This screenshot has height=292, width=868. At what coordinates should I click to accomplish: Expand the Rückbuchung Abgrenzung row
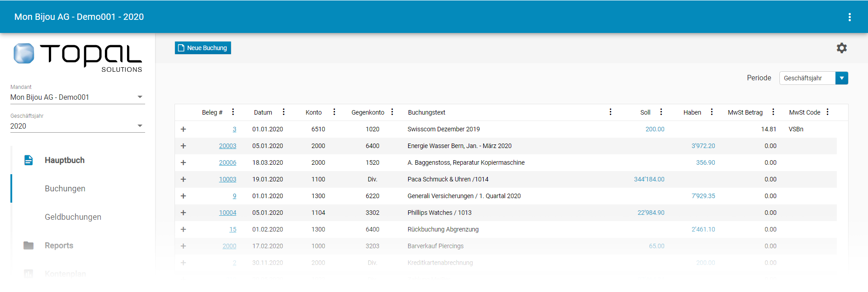coord(184,229)
